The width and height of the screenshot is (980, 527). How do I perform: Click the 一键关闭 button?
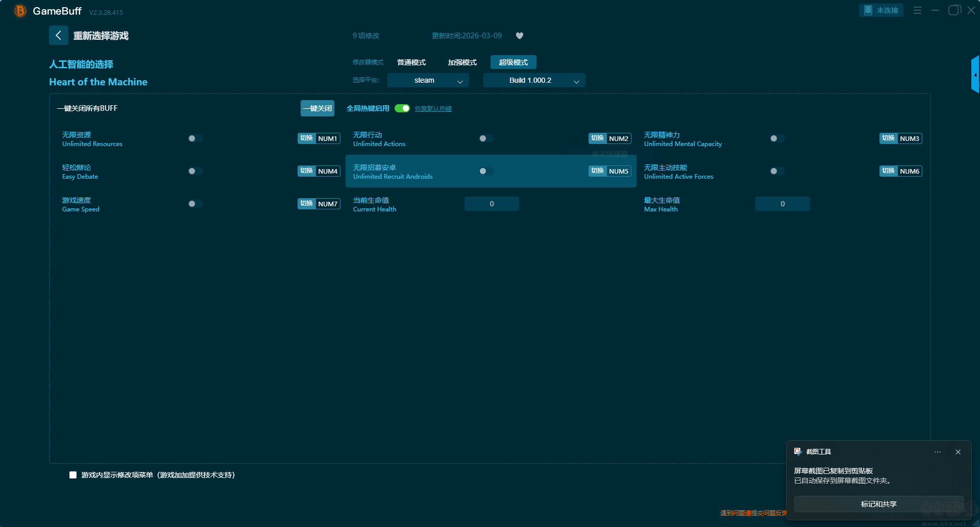[317, 108]
